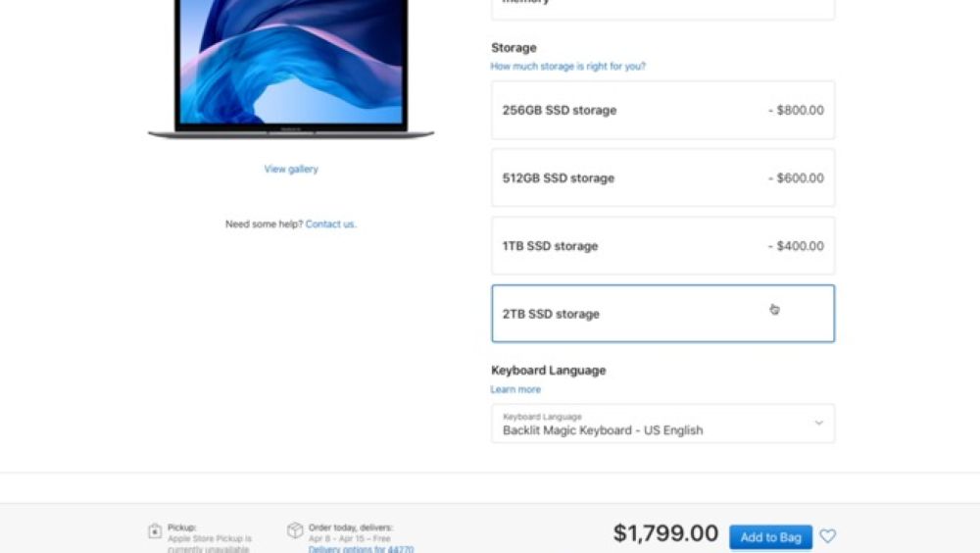Open Delivery options for 44770
This screenshot has width=980, height=553.
click(x=361, y=549)
